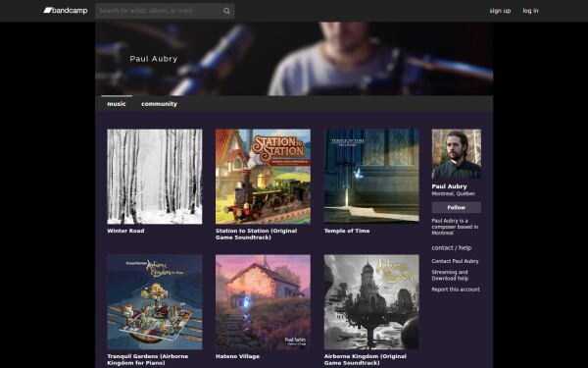Open Streaming and Download help
The width and height of the screenshot is (588, 368).
[x=450, y=275]
